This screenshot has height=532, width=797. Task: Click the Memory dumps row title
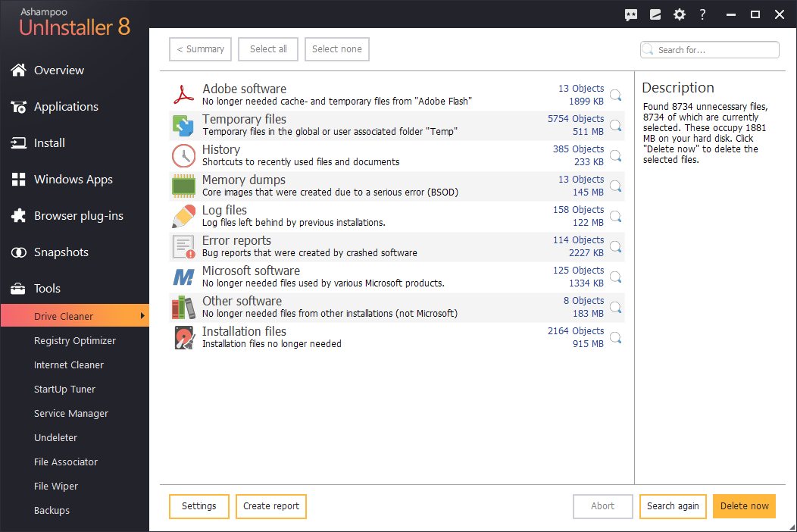pyautogui.click(x=243, y=180)
